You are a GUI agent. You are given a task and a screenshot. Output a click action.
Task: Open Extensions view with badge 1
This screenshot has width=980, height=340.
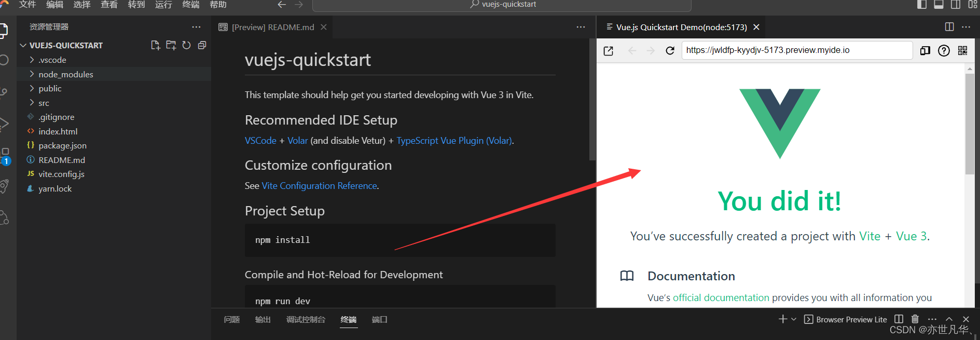click(x=4, y=156)
